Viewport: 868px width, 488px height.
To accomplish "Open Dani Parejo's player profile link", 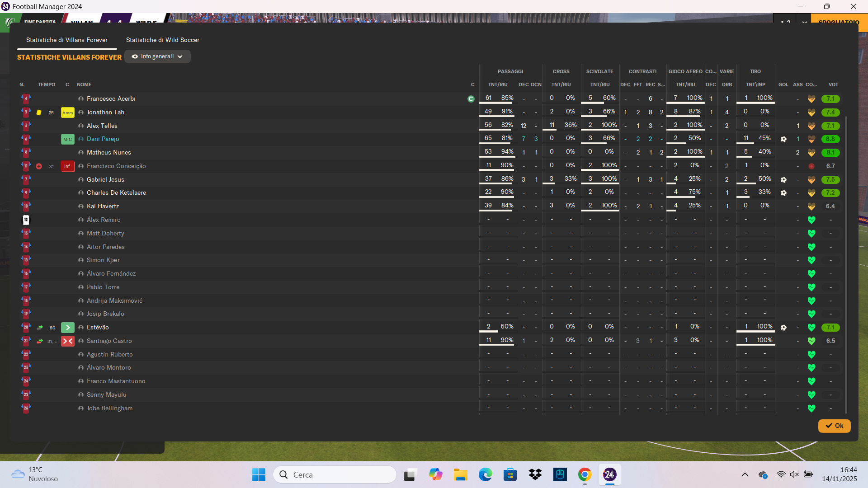I will pos(103,139).
